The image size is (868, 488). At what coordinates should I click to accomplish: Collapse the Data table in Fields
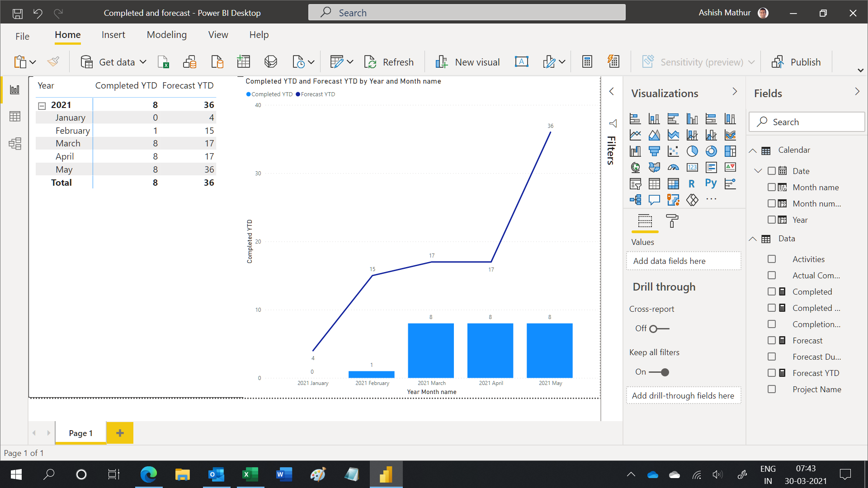click(753, 239)
